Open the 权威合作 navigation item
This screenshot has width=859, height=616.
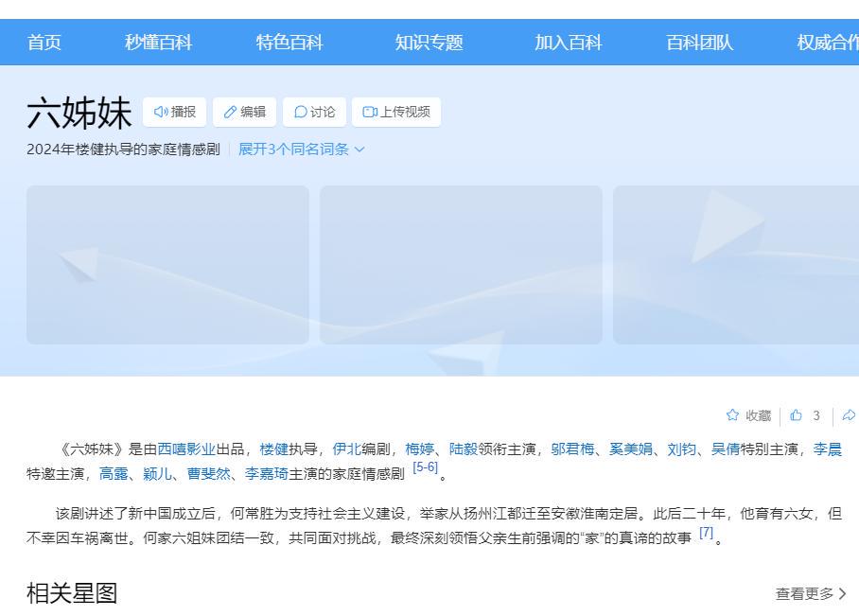(828, 43)
